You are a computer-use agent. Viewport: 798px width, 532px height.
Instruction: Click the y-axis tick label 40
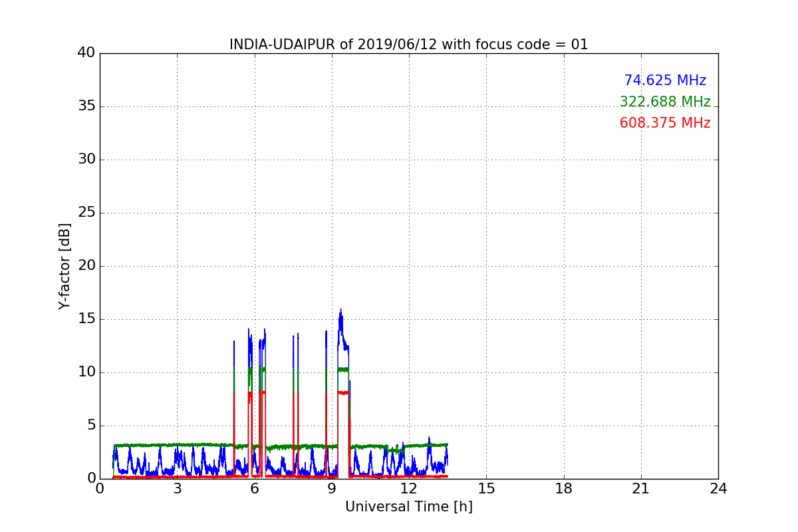(x=86, y=53)
